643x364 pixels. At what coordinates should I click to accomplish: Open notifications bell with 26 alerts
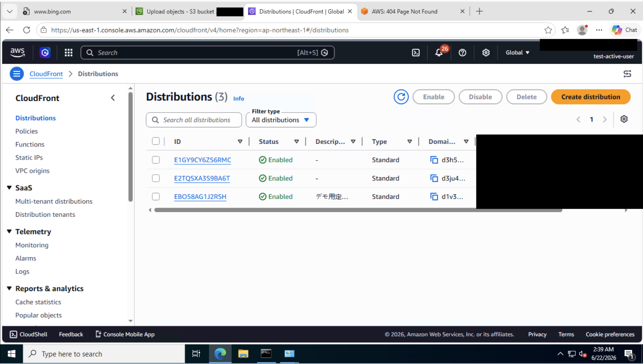(440, 52)
